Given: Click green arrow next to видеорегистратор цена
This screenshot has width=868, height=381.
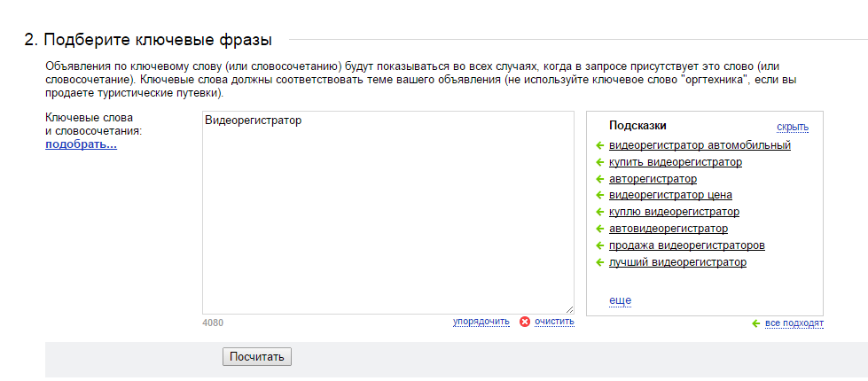Looking at the screenshot, I should [x=599, y=195].
